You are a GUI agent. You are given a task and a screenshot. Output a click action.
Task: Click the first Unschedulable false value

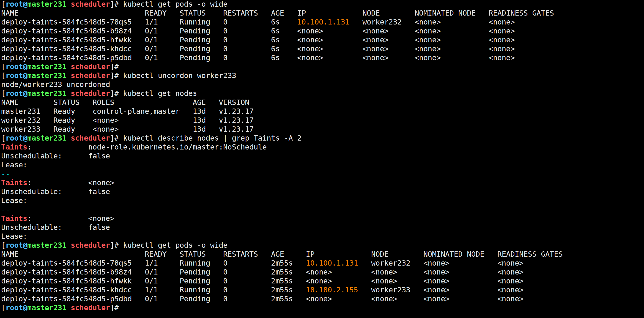(x=99, y=156)
